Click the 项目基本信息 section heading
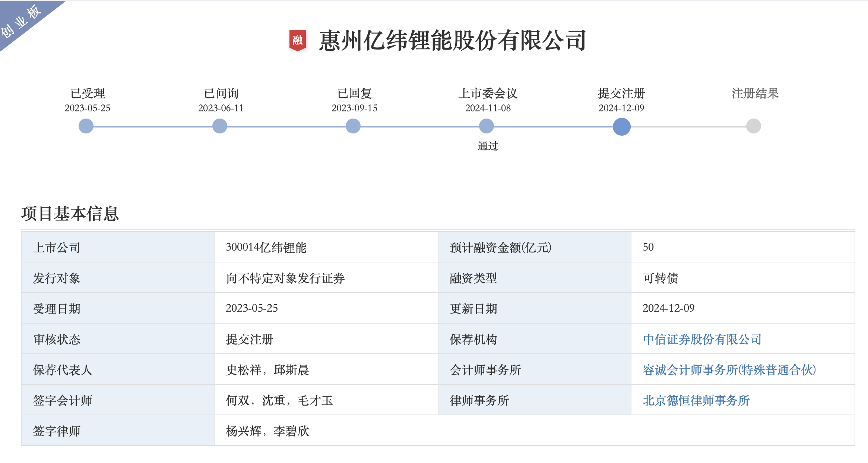This screenshot has width=868, height=463. (x=70, y=214)
